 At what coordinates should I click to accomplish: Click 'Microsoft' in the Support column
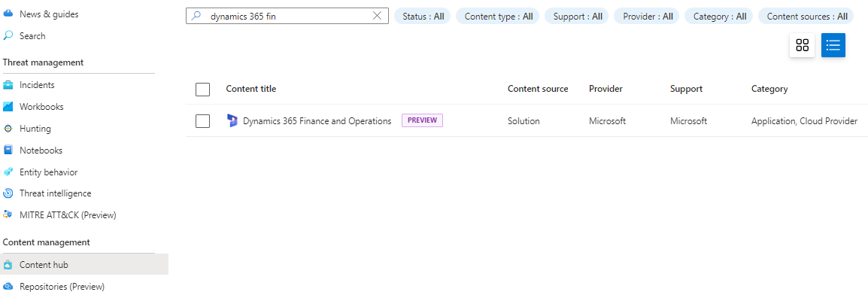pos(688,120)
